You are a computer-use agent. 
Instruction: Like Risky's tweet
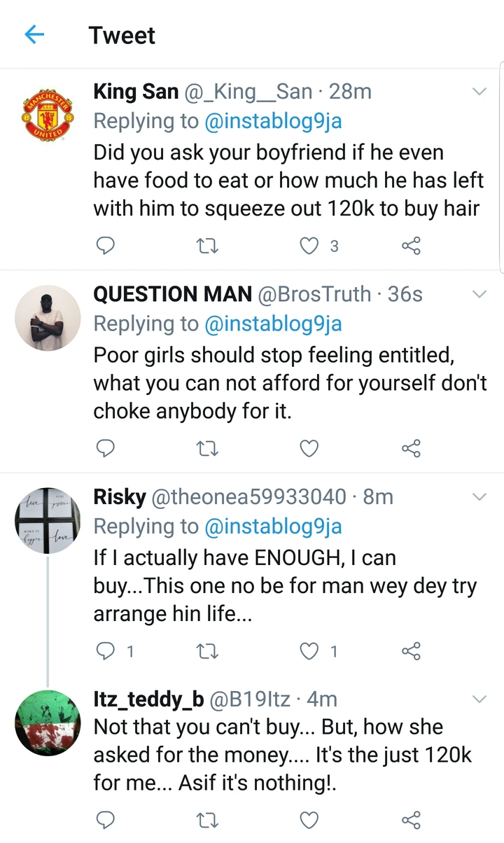309,651
